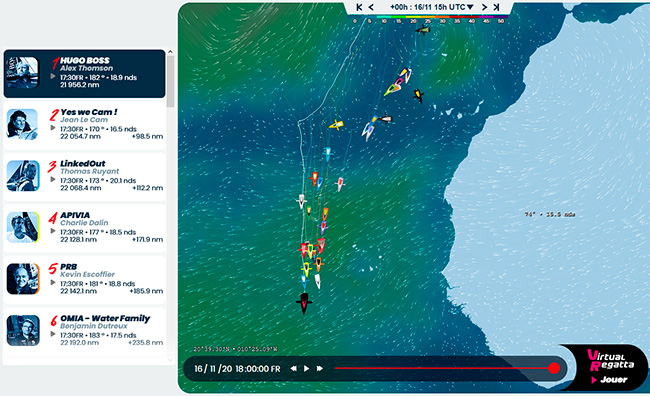
Task: Go to previous forecast time step
Action: (x=371, y=7)
